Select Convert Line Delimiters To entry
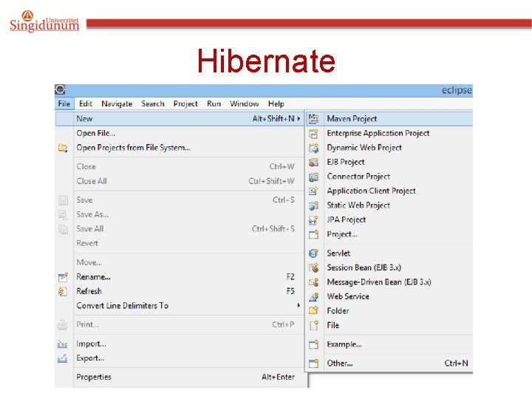This screenshot has height=399, width=532. pyautogui.click(x=179, y=306)
